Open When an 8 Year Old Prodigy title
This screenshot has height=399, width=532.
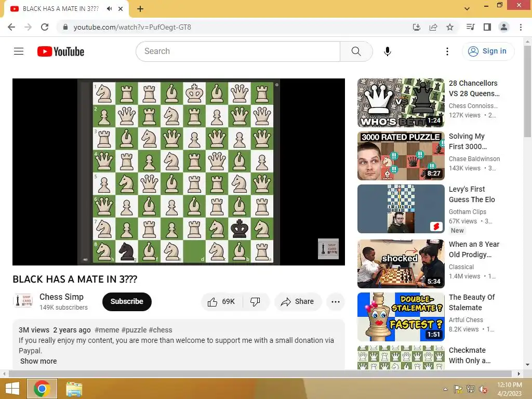click(x=474, y=249)
